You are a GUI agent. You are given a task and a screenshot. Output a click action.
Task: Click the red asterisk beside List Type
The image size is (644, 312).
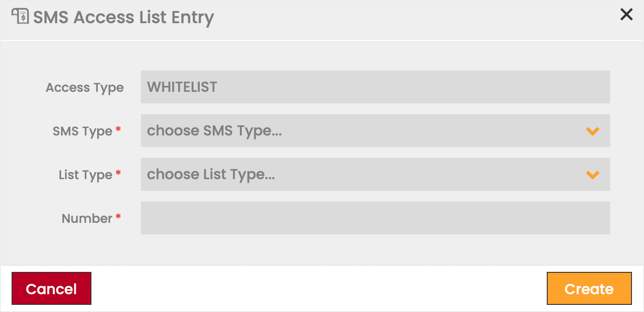(x=118, y=173)
